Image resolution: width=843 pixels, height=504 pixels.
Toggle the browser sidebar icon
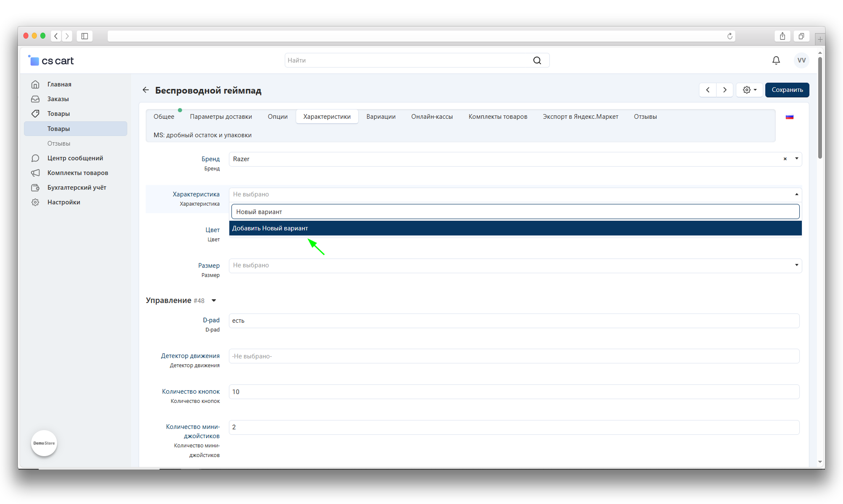click(x=84, y=36)
